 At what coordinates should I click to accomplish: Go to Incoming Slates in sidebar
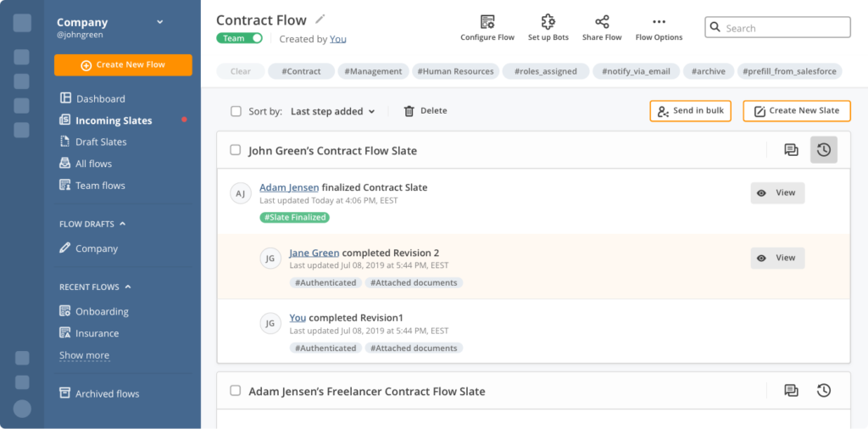[x=114, y=120]
